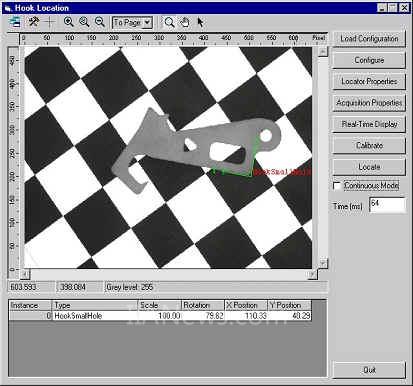Screen dimensions: 413x386
Task: Click the X Position column header
Action: (246, 305)
